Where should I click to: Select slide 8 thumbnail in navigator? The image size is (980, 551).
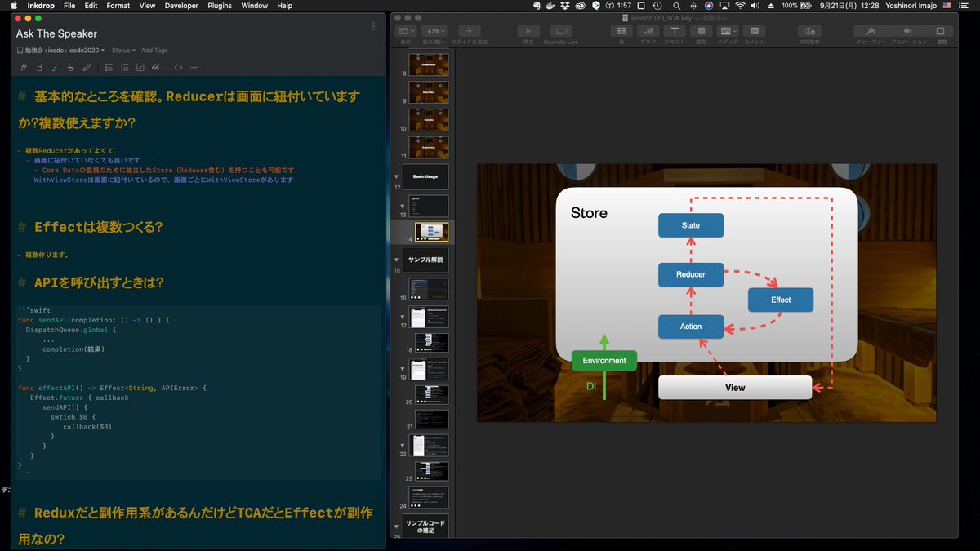[428, 65]
